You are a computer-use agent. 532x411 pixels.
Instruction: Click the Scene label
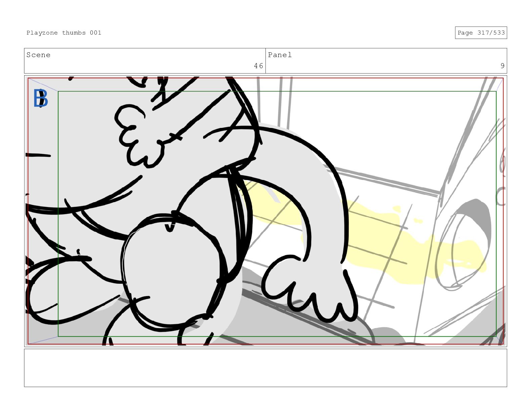click(38, 55)
